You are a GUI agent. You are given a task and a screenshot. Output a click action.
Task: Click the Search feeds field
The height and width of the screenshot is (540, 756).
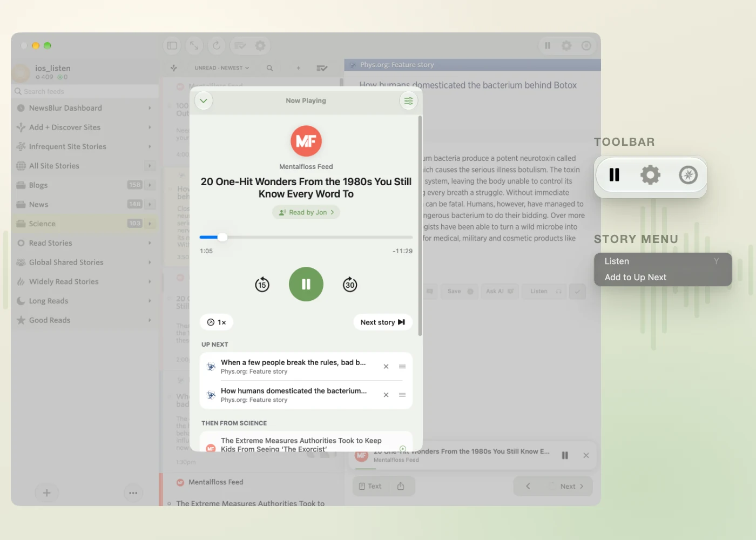85,92
